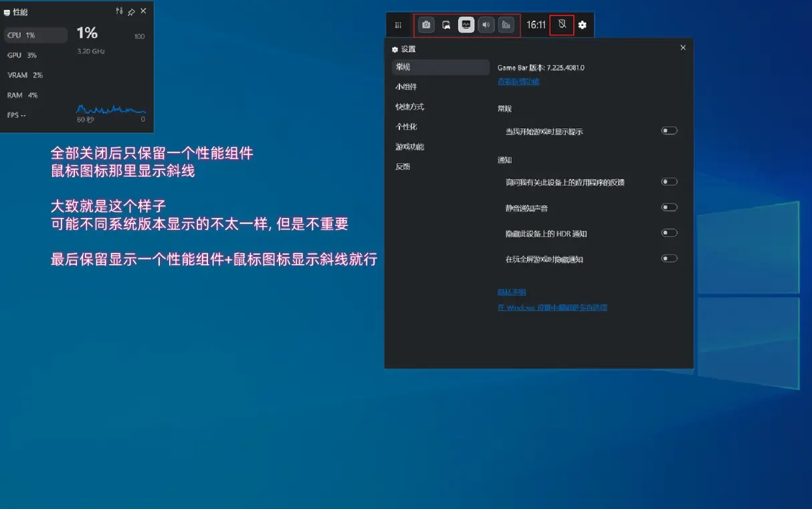Open the 隐私声明 link

pos(512,292)
